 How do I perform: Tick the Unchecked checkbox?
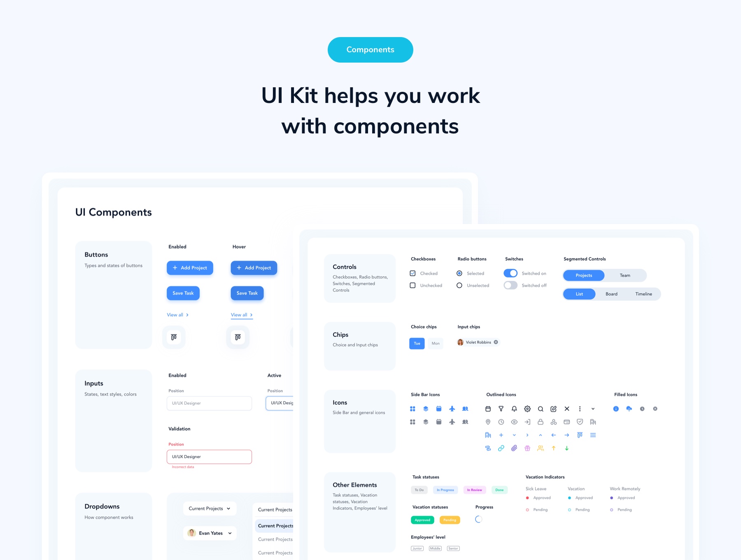click(412, 285)
